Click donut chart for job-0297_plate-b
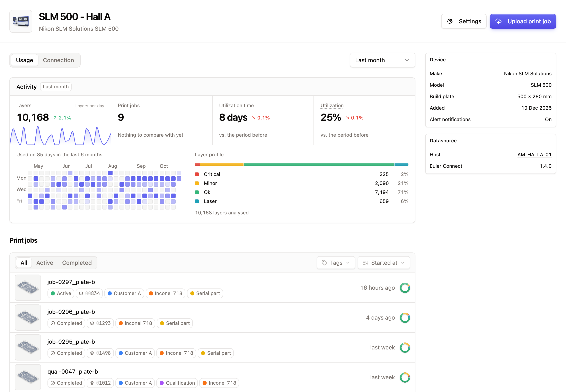The width and height of the screenshot is (566, 392). [405, 288]
